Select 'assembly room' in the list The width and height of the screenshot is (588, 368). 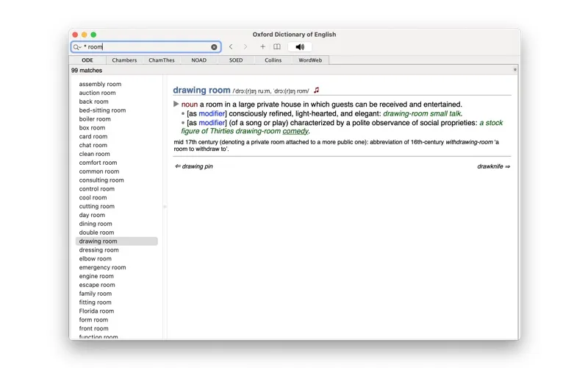100,84
